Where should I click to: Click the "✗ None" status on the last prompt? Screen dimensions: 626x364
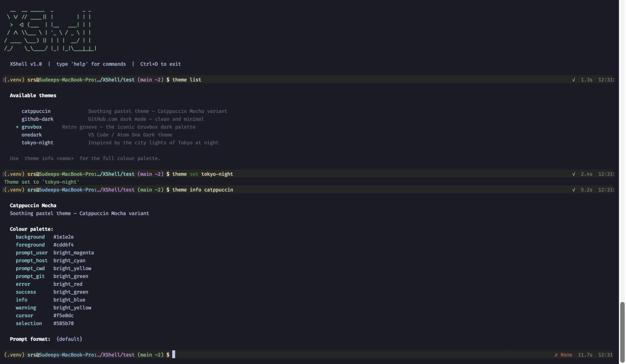pyautogui.click(x=563, y=355)
